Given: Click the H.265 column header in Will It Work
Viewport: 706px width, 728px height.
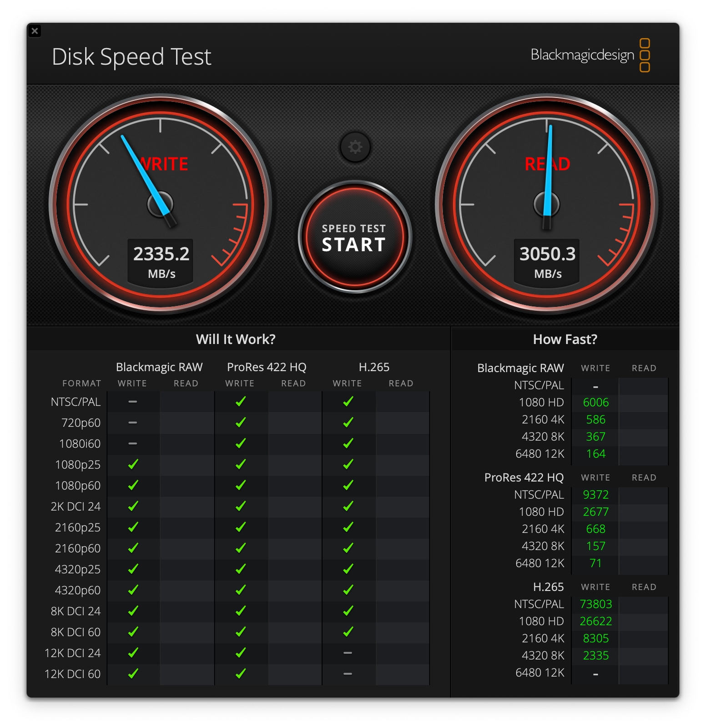Looking at the screenshot, I should click(x=374, y=367).
